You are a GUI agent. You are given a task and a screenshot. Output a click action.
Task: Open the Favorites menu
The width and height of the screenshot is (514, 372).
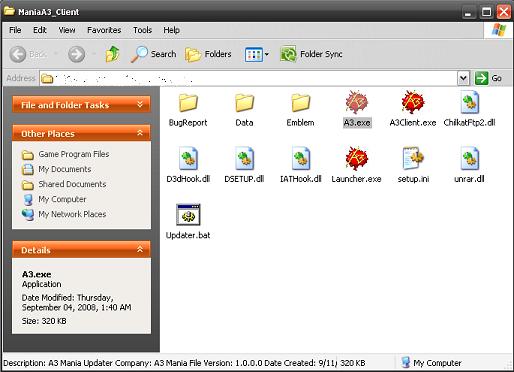click(x=104, y=30)
